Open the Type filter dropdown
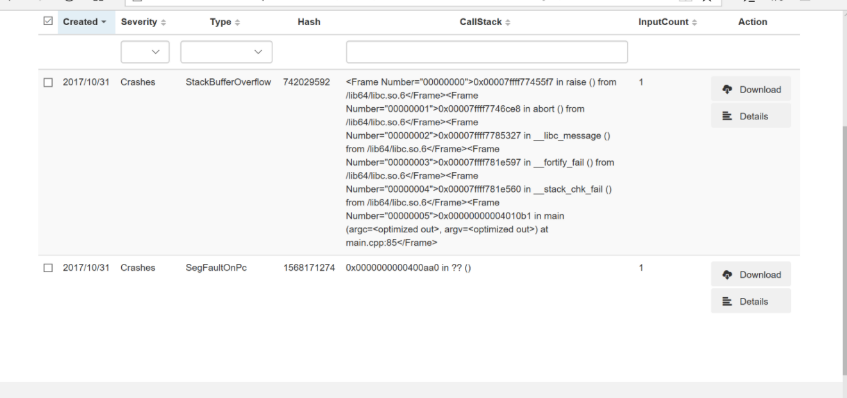This screenshot has height=398, width=847. point(226,52)
